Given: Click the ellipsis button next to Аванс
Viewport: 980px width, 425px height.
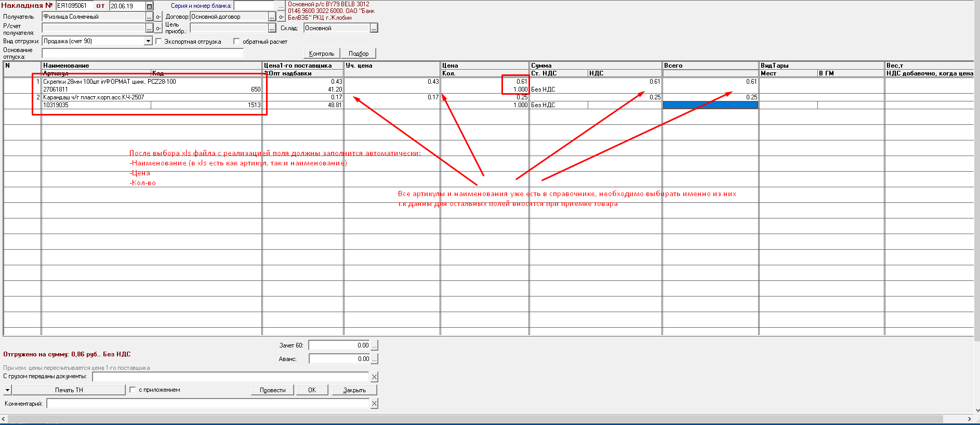Looking at the screenshot, I should [375, 359].
